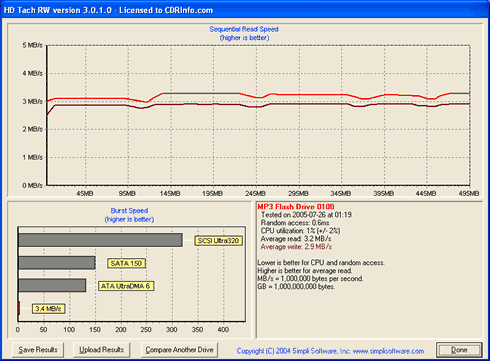
Task: Click the SATA 150 gray bar
Action: pos(57,263)
